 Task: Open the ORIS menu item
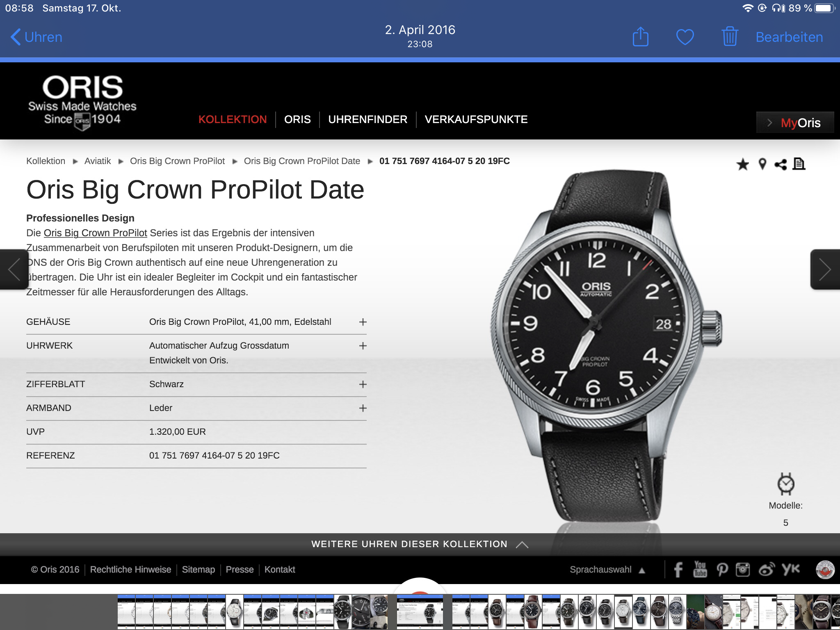[x=297, y=119]
